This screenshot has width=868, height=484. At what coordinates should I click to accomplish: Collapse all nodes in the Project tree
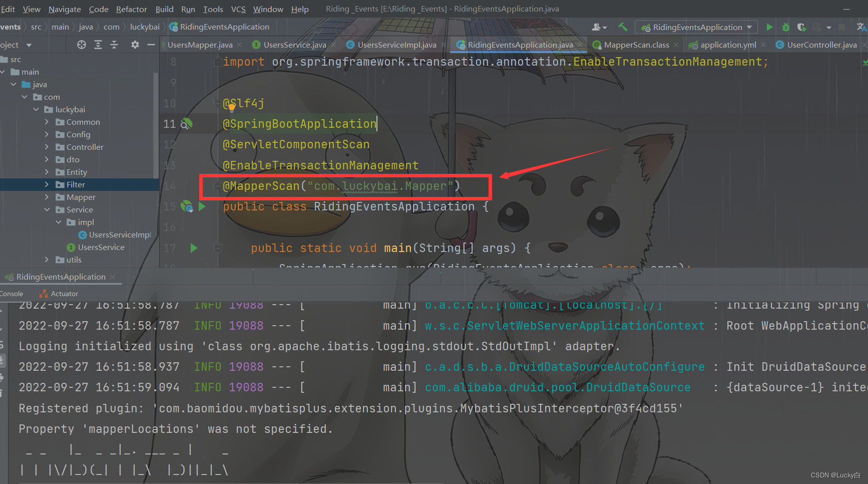(x=114, y=45)
